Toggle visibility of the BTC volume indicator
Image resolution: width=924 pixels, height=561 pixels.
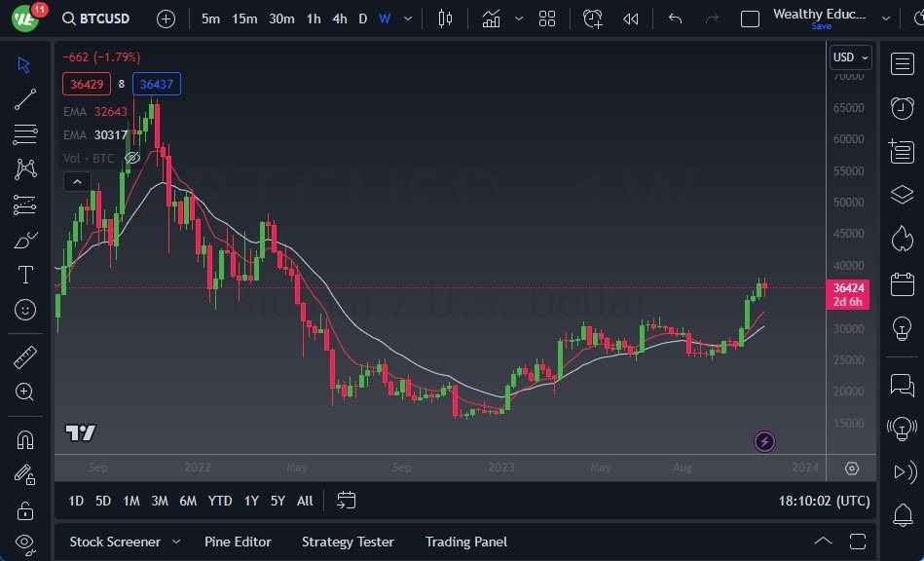coord(132,158)
